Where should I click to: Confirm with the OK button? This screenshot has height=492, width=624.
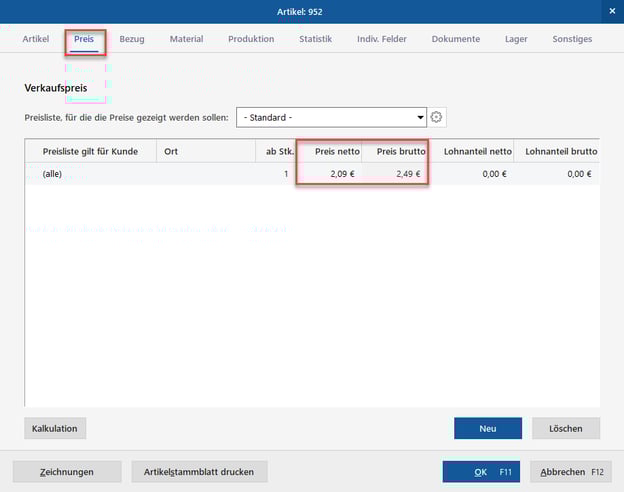[481, 472]
